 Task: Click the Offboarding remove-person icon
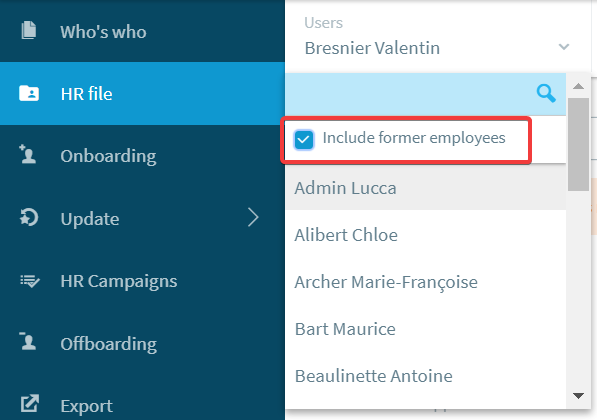28,341
